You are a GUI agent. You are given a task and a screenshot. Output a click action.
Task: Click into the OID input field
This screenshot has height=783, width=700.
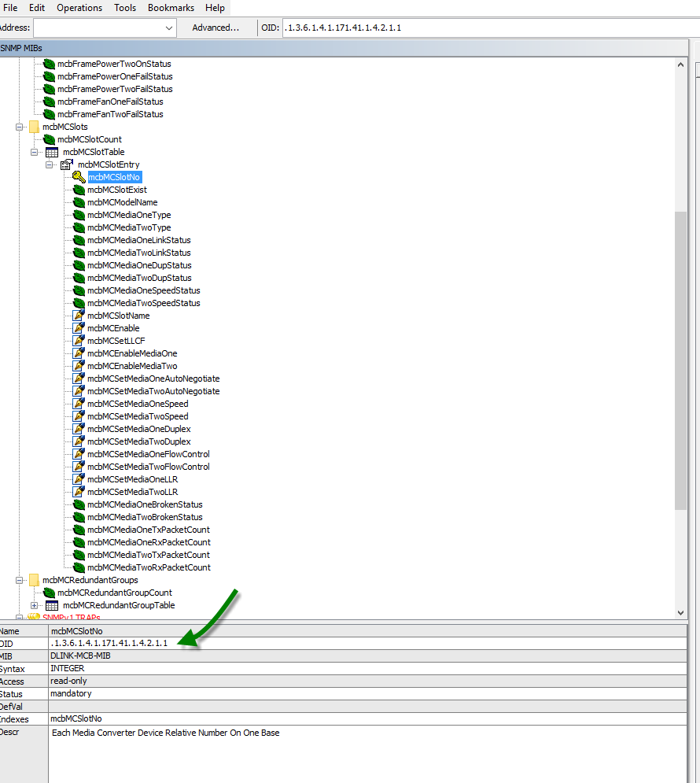click(491, 28)
